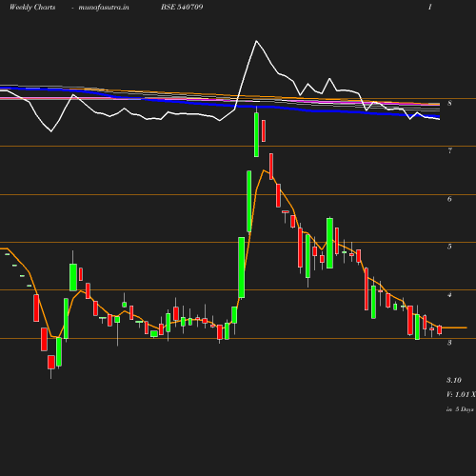Click the 'BSE 540709' symbol text
This screenshot has width=476, height=476.
coord(182,7)
